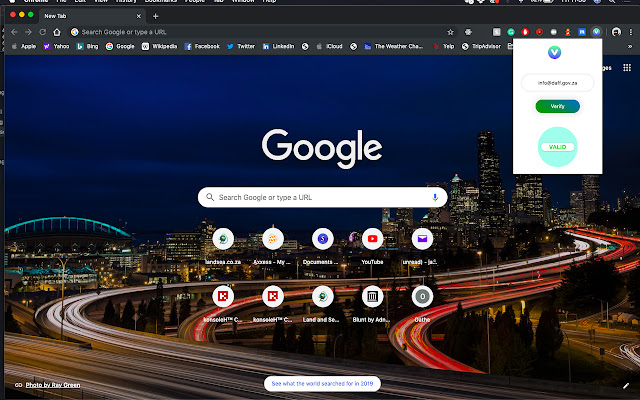Open the History menu in the menu bar
The height and width of the screenshot is (400, 640).
point(125,3)
